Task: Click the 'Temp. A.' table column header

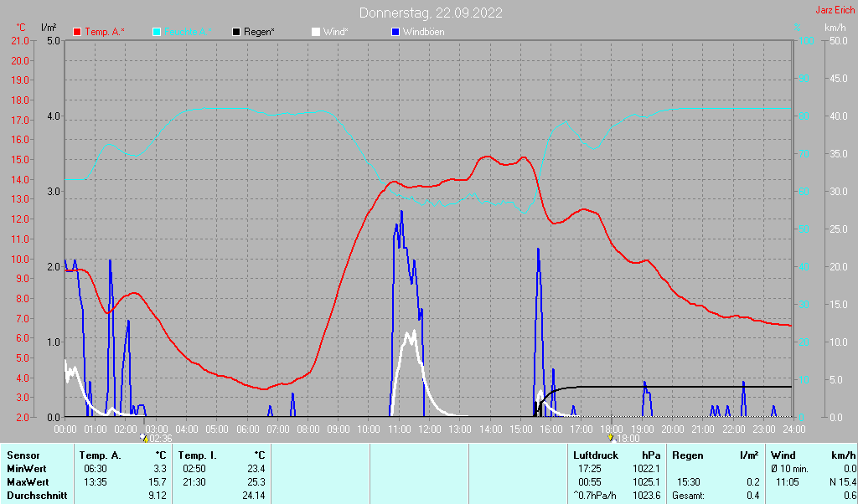Action: pos(101,455)
